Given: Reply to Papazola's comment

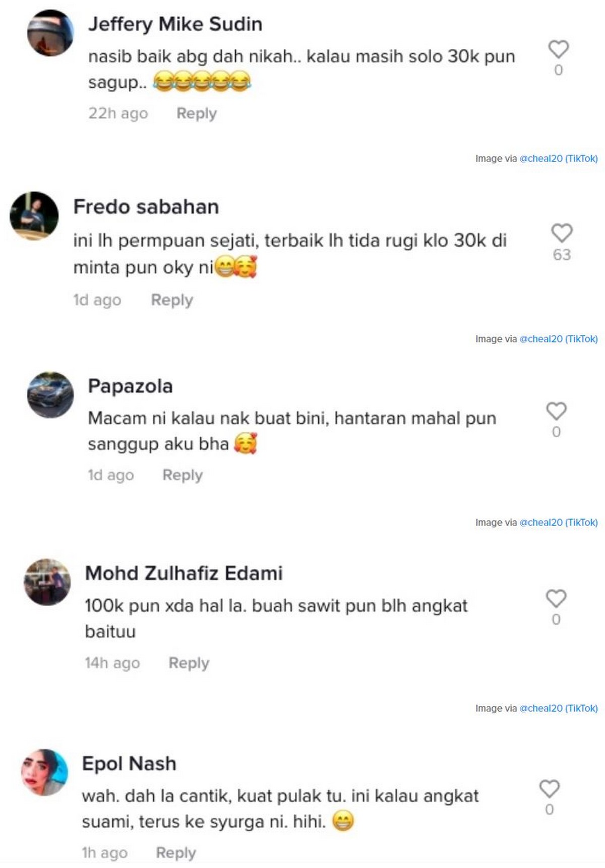Looking at the screenshot, I should click(x=183, y=475).
